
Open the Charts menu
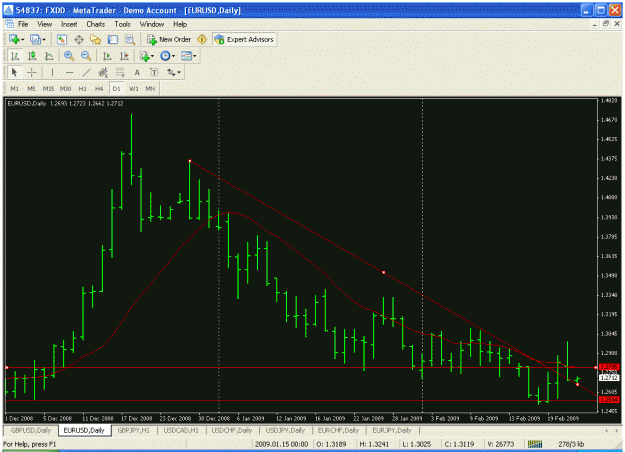pos(96,24)
